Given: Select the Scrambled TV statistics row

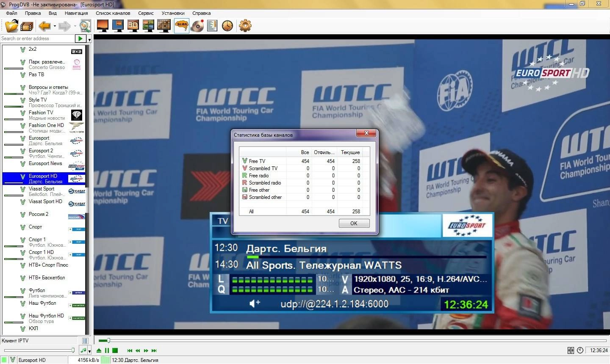Looking at the screenshot, I should (304, 168).
